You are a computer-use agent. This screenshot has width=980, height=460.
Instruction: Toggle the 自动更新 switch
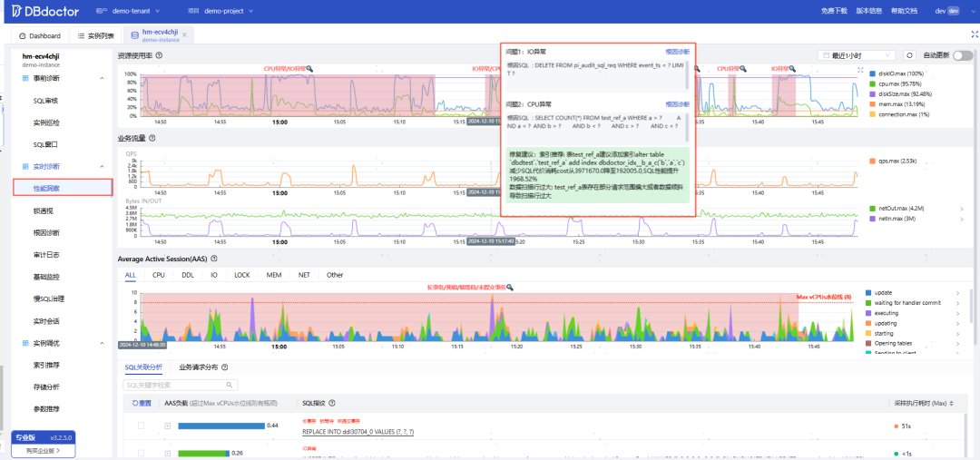point(963,55)
